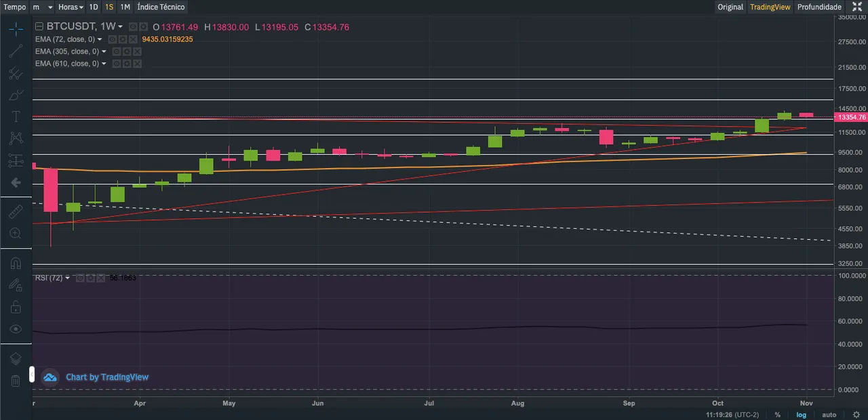Open chart settings gear at bottom right
Viewport: 868px width, 420px height.
pyautogui.click(x=856, y=415)
